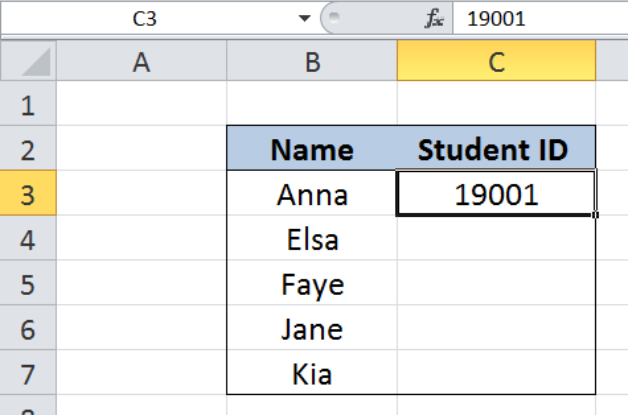Select empty cell B1 above Name
Image resolution: width=628 pixels, height=415 pixels.
click(312, 104)
